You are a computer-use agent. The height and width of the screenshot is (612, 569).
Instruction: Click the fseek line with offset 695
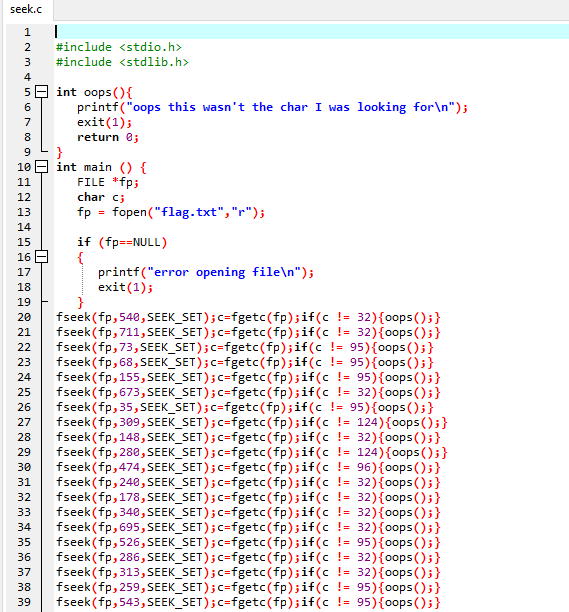[x=248, y=527]
